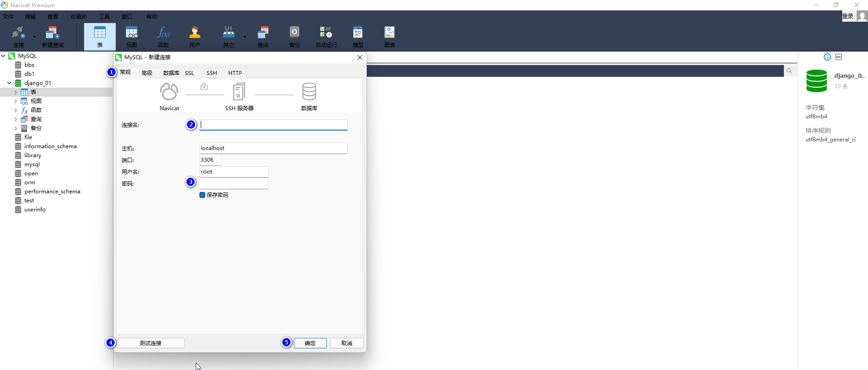Click the DDL icon in right panel
The height and width of the screenshot is (370, 868).
839,57
